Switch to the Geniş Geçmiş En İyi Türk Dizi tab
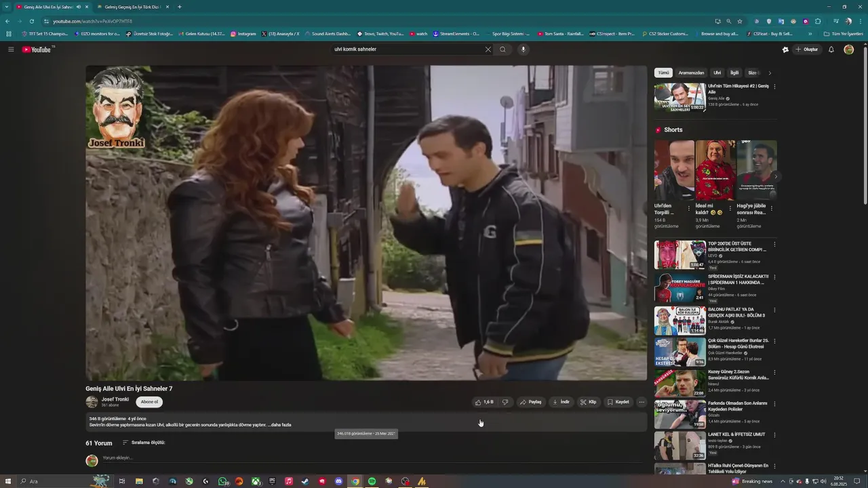 [x=133, y=7]
